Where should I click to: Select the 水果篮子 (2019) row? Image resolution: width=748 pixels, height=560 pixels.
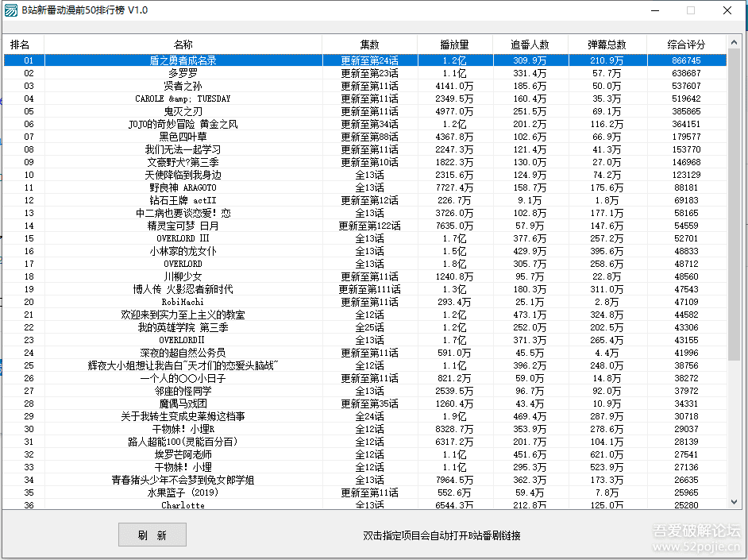pyautogui.click(x=183, y=492)
